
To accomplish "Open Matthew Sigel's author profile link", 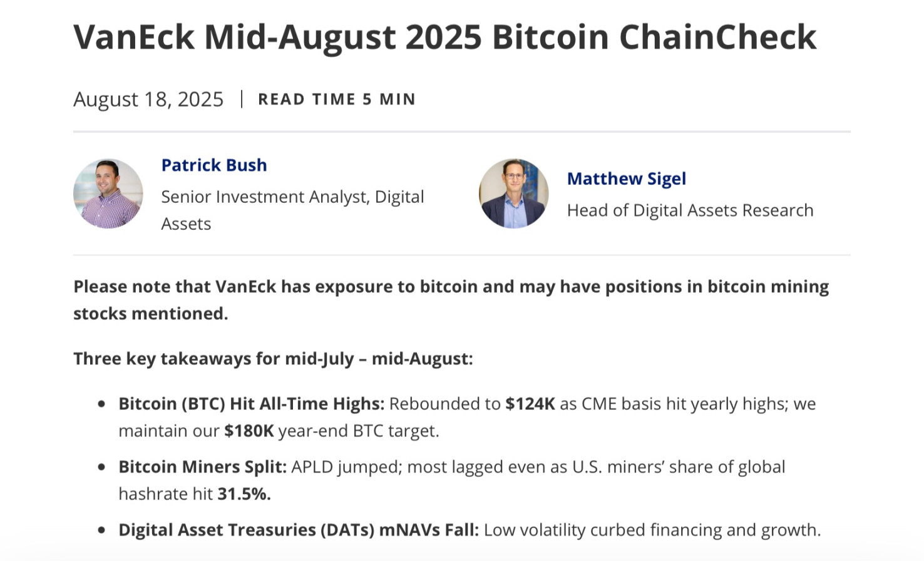I will tap(626, 179).
